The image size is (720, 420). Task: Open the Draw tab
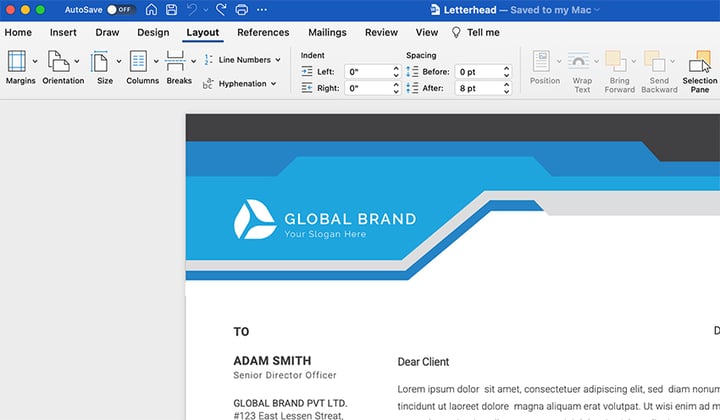point(107,33)
